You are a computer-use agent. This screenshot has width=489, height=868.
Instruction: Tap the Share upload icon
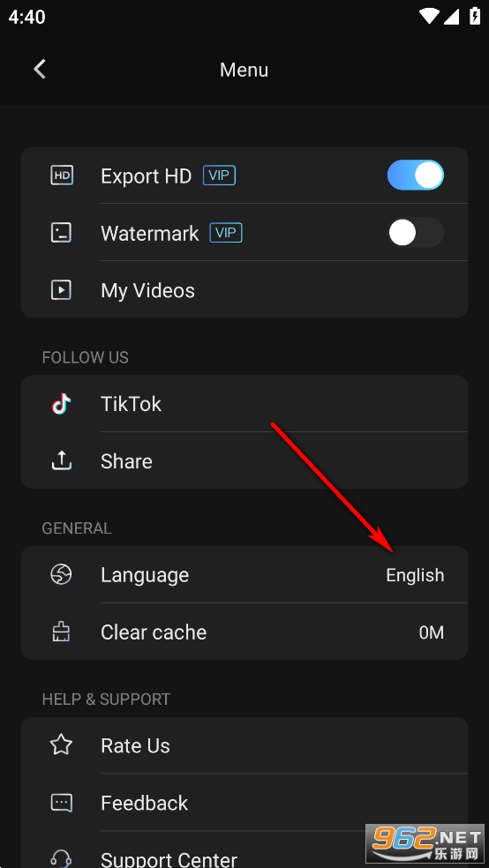point(62,460)
